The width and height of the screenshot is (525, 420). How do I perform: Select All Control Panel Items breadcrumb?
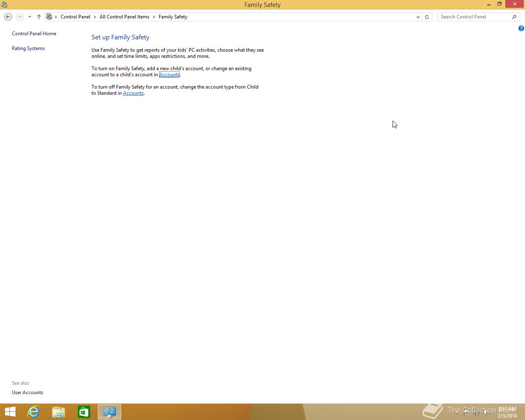(x=124, y=17)
